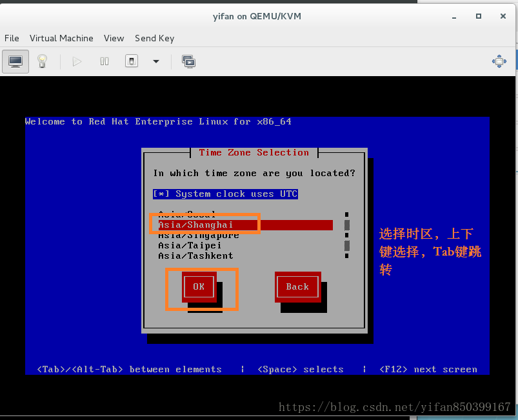Confirm time zone with OK button

click(x=199, y=287)
